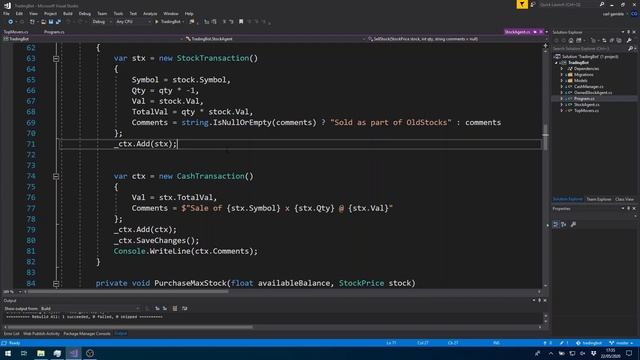This screenshot has height=360, width=640.
Task: Go to previous message in Output toolbar
Action: click(x=157, y=309)
